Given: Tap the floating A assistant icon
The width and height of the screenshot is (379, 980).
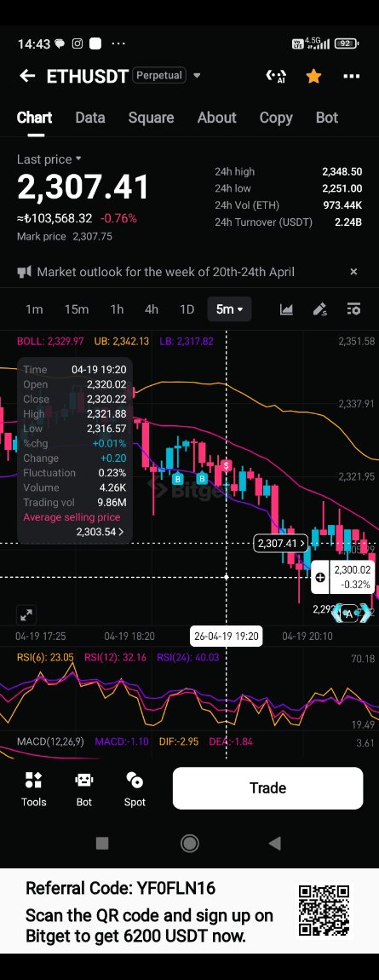Looking at the screenshot, I should pyautogui.click(x=350, y=613).
